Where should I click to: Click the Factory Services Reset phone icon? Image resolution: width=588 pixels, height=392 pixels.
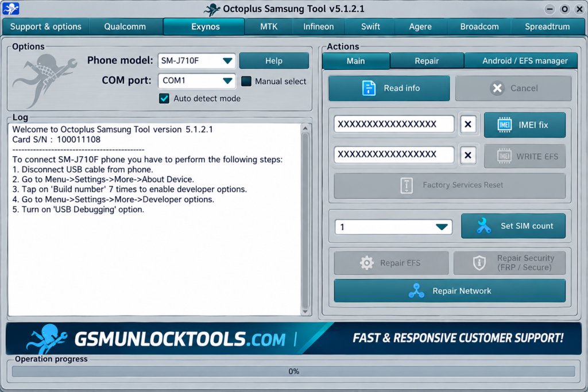407,185
